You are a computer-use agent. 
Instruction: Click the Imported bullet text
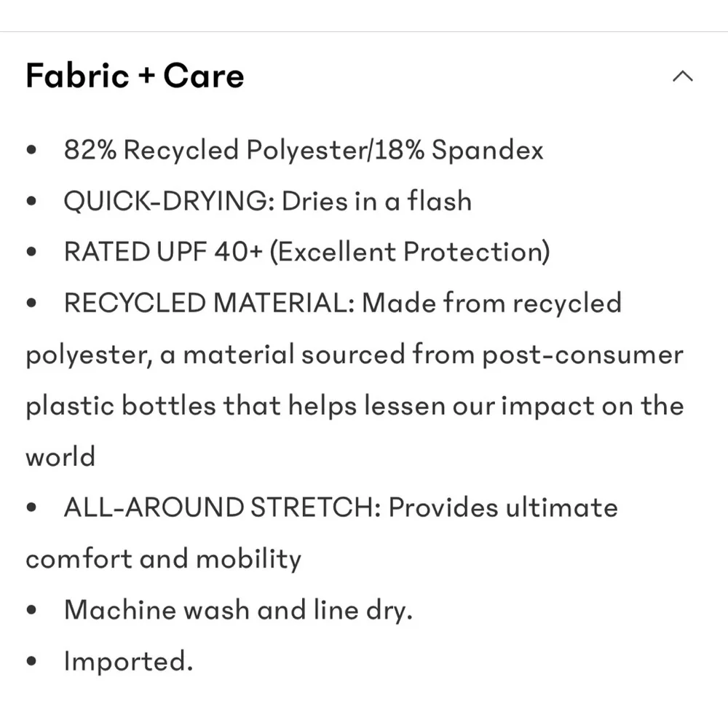pos(128,661)
